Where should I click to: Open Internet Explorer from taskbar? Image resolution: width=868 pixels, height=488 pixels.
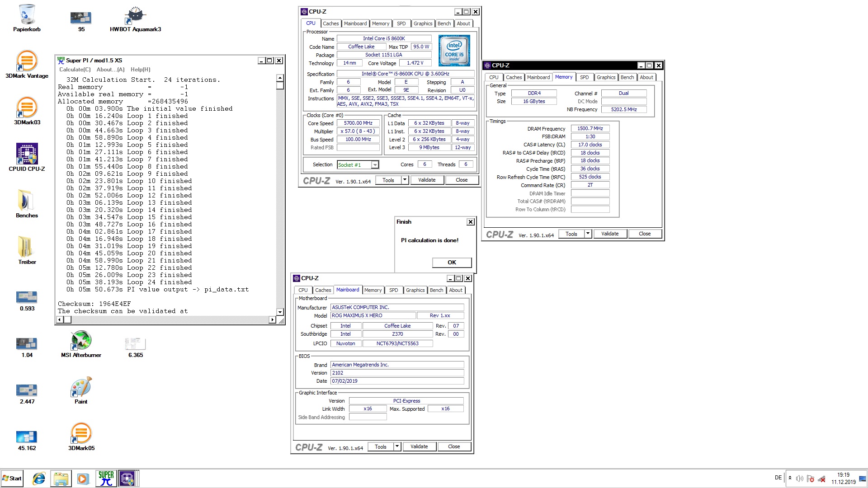[39, 479]
